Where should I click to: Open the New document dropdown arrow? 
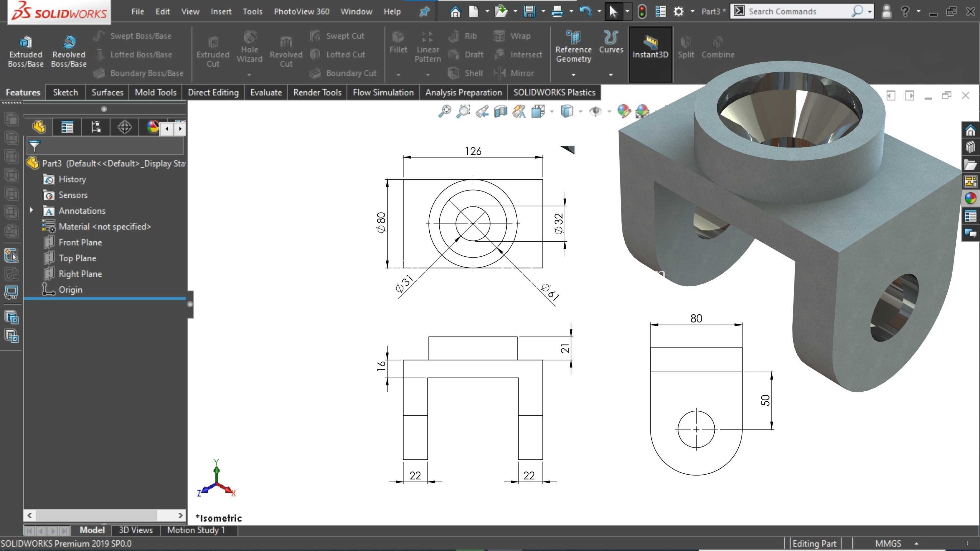tap(487, 12)
